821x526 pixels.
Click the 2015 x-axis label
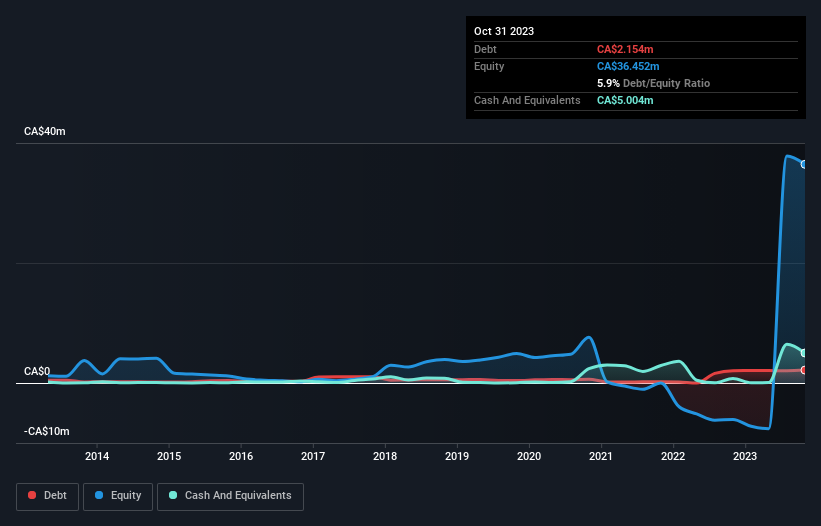click(169, 456)
